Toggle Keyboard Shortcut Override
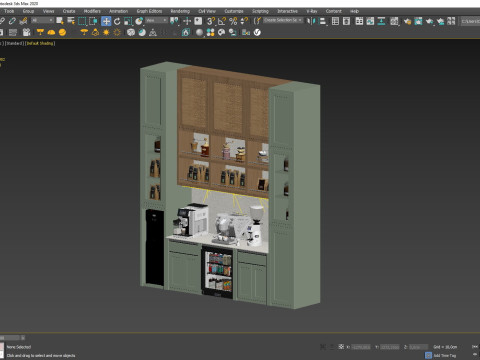The image size is (480, 360). point(198,21)
